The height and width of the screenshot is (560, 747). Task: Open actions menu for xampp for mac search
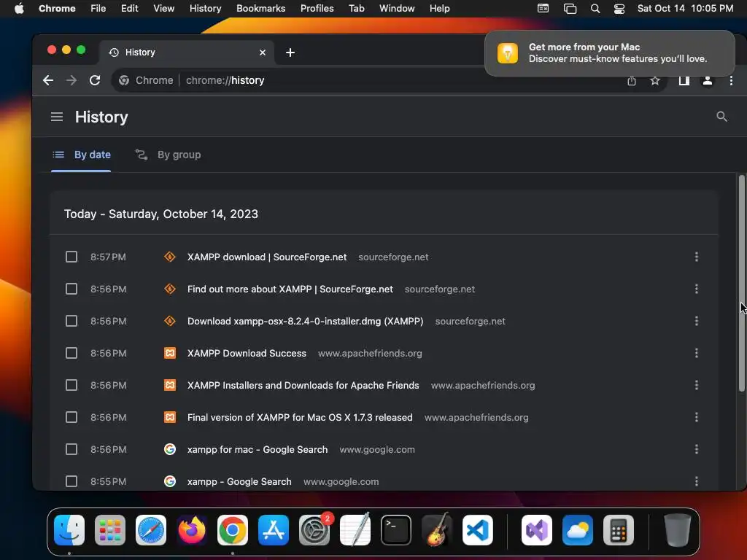[x=697, y=449]
